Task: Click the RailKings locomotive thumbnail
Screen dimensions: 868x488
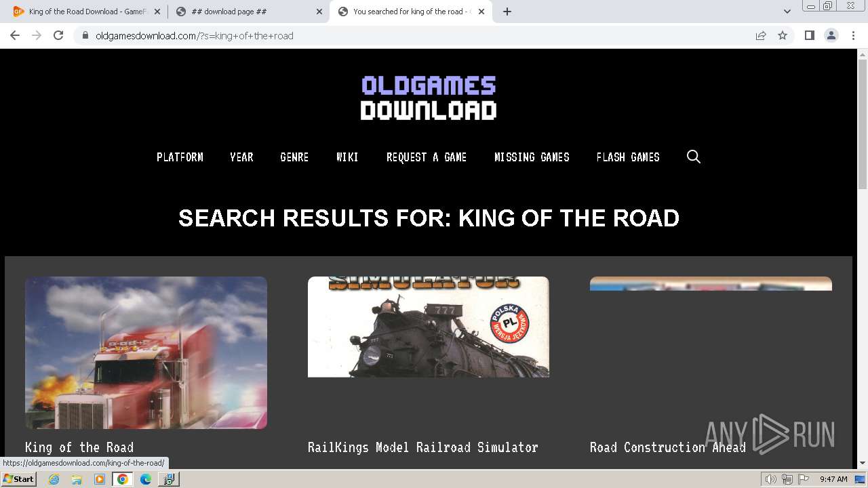Action: (429, 327)
